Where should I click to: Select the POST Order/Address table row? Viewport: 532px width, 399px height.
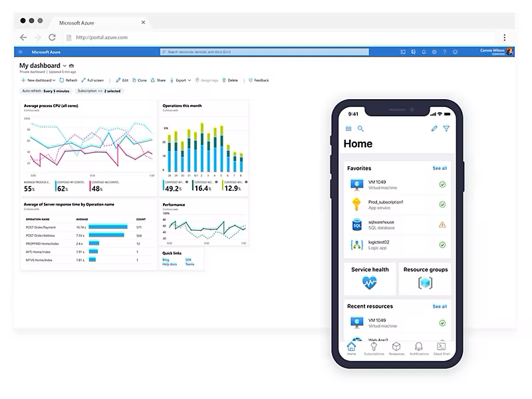(88, 235)
